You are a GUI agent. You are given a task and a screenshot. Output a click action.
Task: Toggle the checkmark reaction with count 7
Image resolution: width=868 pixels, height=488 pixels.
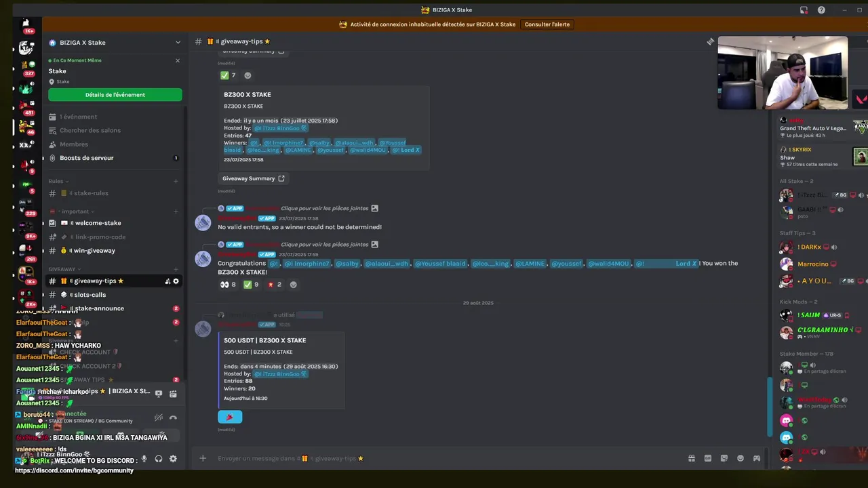(x=228, y=75)
